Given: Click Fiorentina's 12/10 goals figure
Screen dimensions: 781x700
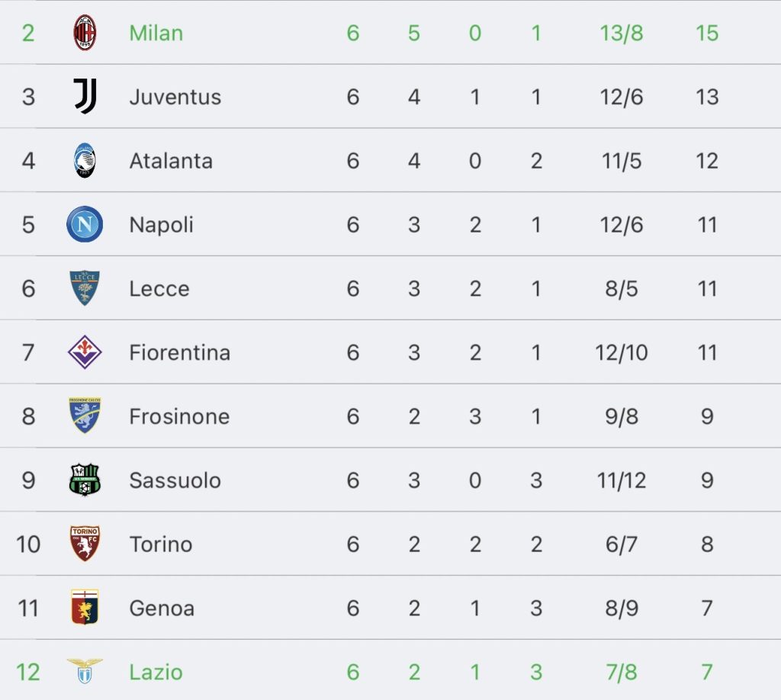Looking at the screenshot, I should point(621,352).
